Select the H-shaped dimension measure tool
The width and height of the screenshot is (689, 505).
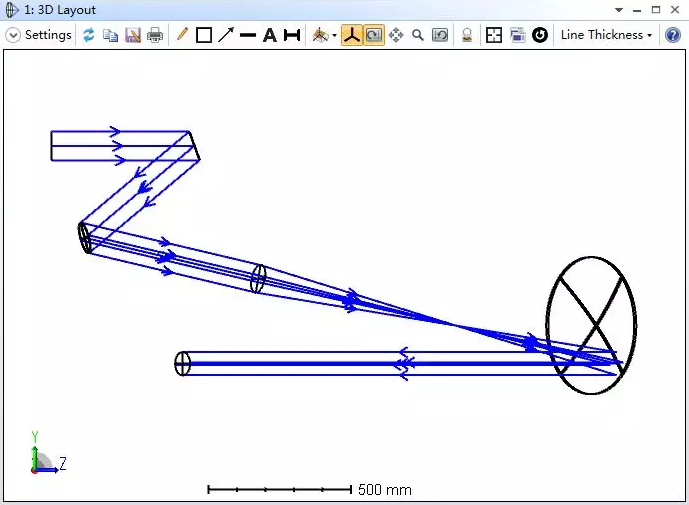pos(292,35)
